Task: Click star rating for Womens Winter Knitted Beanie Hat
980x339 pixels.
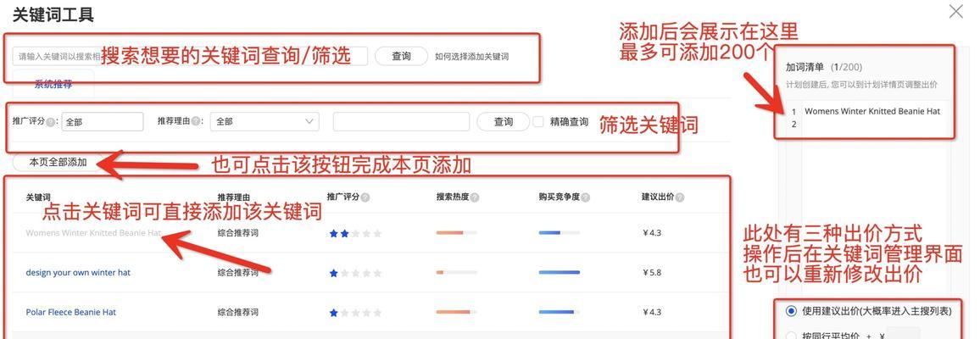Action: pos(355,234)
